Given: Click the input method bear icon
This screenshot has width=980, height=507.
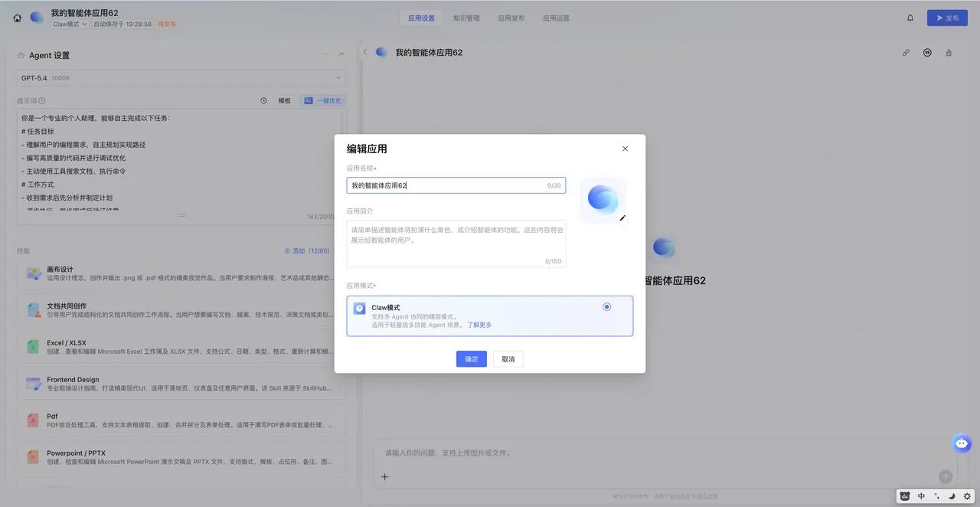Looking at the screenshot, I should (x=905, y=496).
